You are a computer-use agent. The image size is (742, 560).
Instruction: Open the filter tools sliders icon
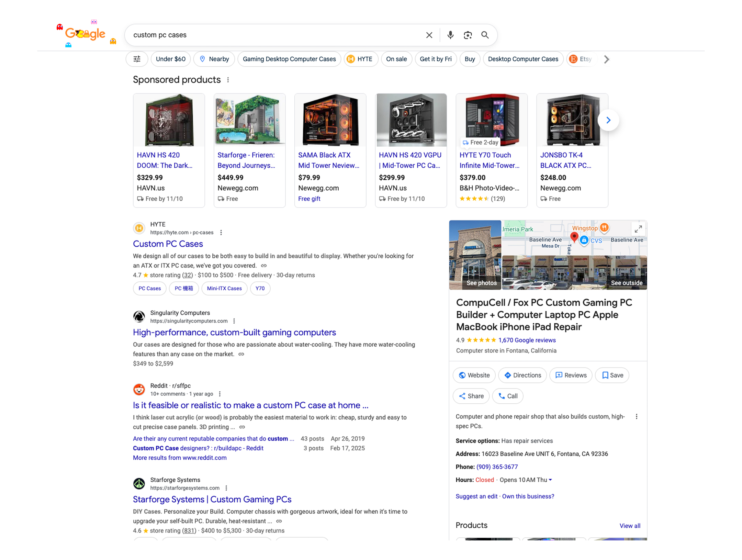point(137,59)
